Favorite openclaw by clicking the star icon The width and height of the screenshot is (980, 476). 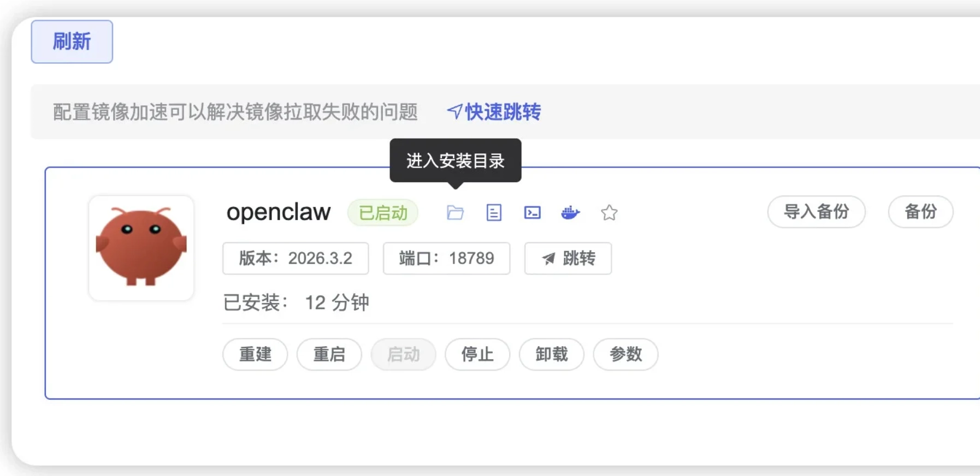[609, 213]
